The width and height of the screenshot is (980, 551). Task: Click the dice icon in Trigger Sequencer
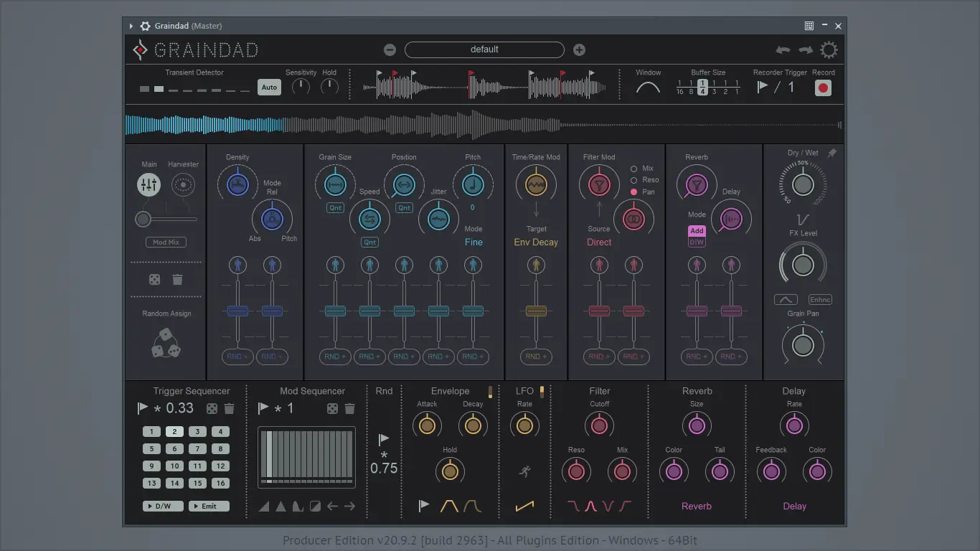[x=212, y=408]
